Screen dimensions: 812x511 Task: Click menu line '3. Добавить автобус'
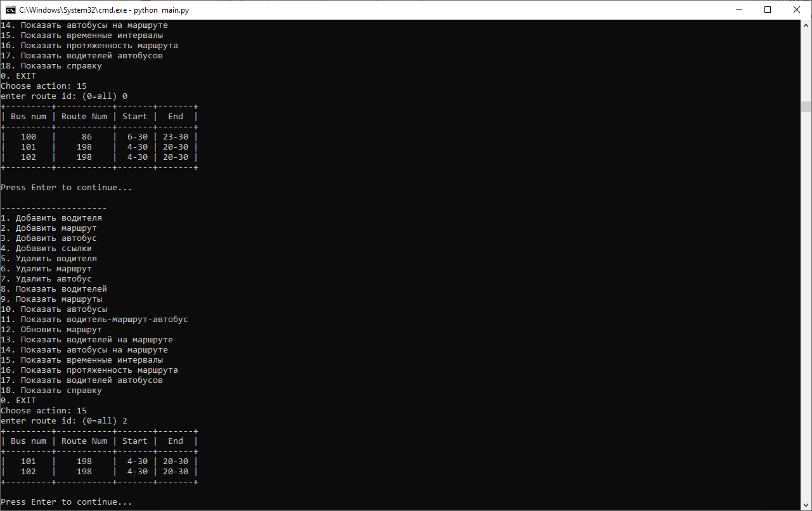pos(49,238)
